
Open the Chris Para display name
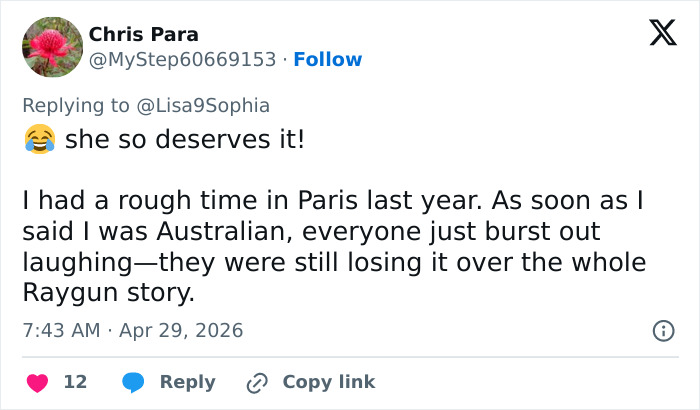(x=143, y=34)
